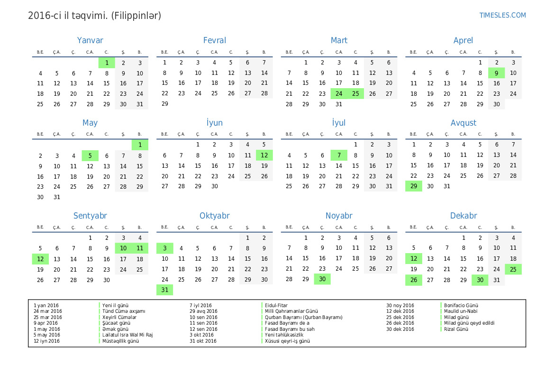The height and width of the screenshot is (392, 554).
Task: Select 'Rizal Günü' legend entry
Action: pyautogui.click(x=456, y=329)
